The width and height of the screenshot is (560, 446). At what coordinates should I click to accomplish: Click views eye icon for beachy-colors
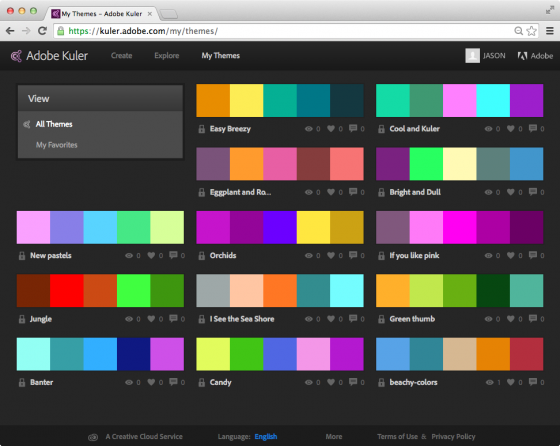click(x=489, y=382)
